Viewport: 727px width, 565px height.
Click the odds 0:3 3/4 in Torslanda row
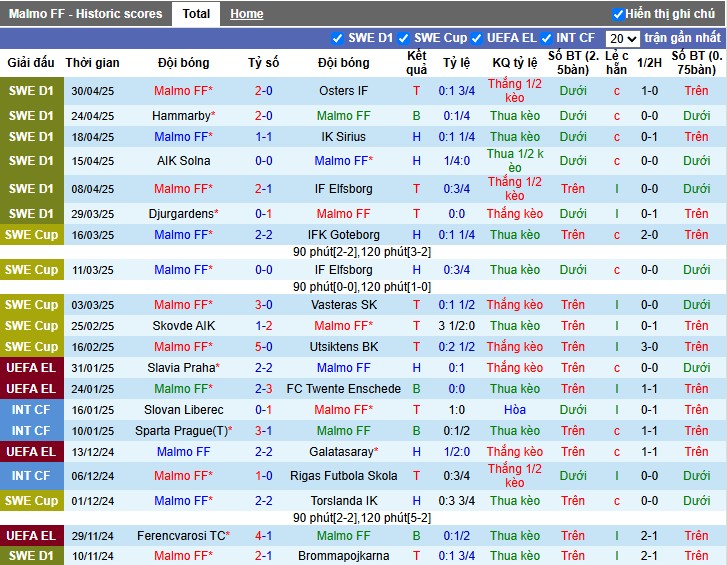[456, 501]
